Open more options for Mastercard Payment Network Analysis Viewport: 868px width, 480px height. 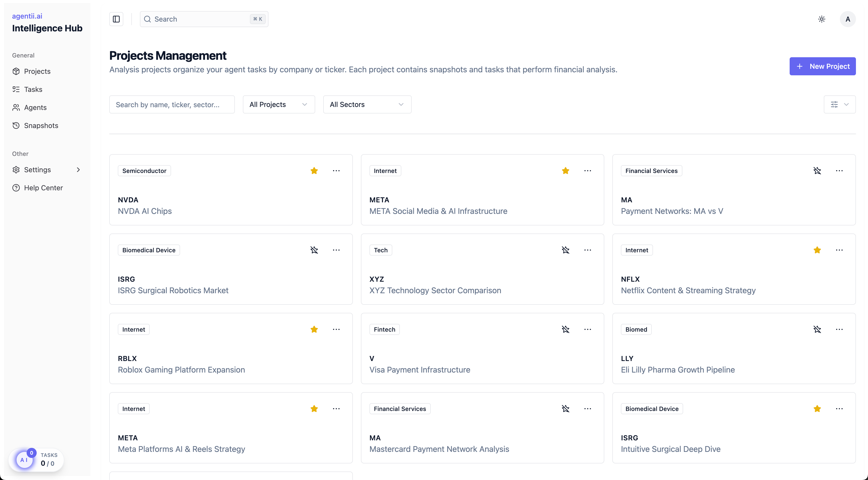click(587, 409)
